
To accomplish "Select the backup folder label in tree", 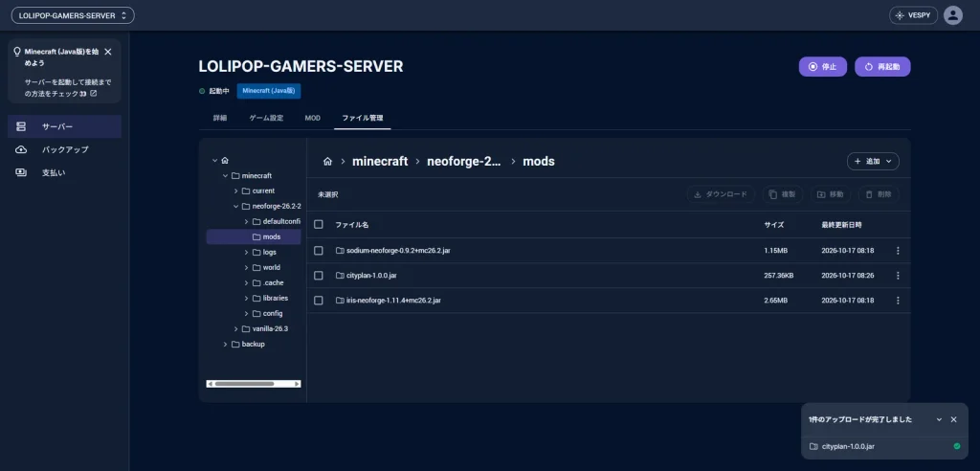I will pos(253,344).
